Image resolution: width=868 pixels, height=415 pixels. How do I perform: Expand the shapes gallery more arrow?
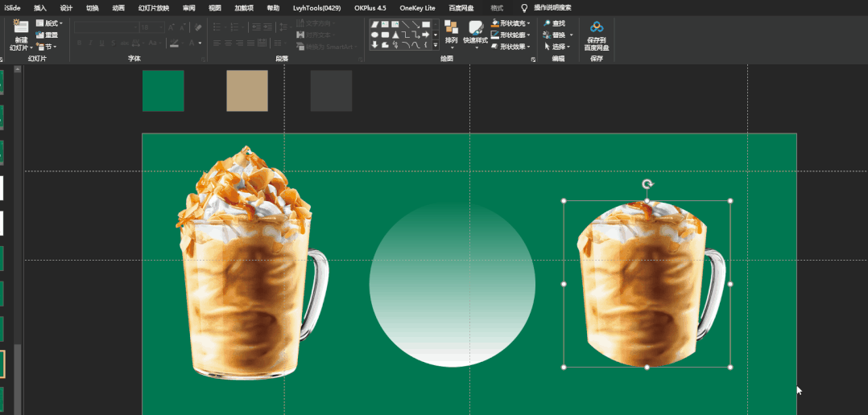click(x=436, y=45)
